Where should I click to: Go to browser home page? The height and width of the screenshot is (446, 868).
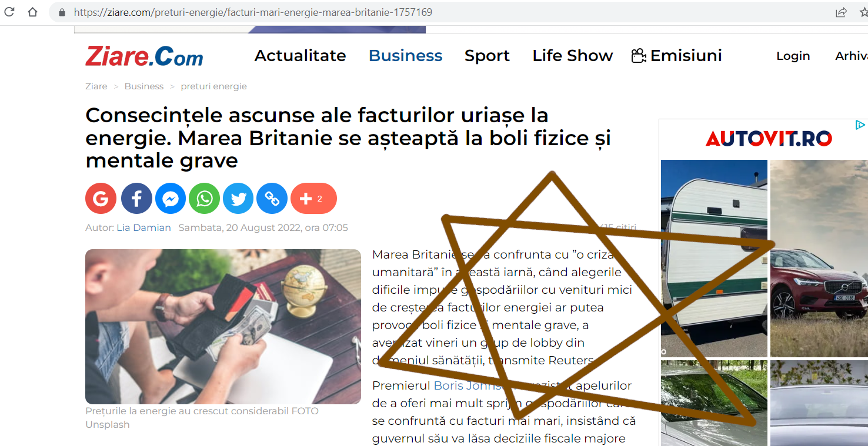pos(32,12)
